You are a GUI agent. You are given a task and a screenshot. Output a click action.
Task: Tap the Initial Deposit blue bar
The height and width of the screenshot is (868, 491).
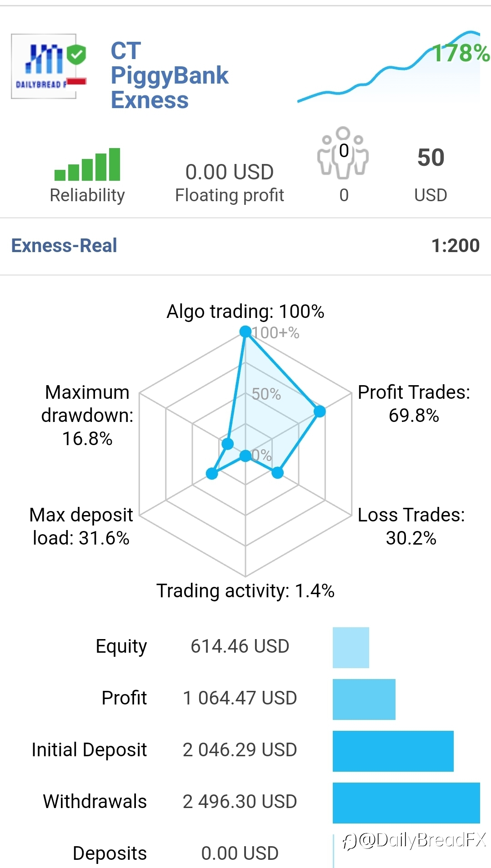393,751
